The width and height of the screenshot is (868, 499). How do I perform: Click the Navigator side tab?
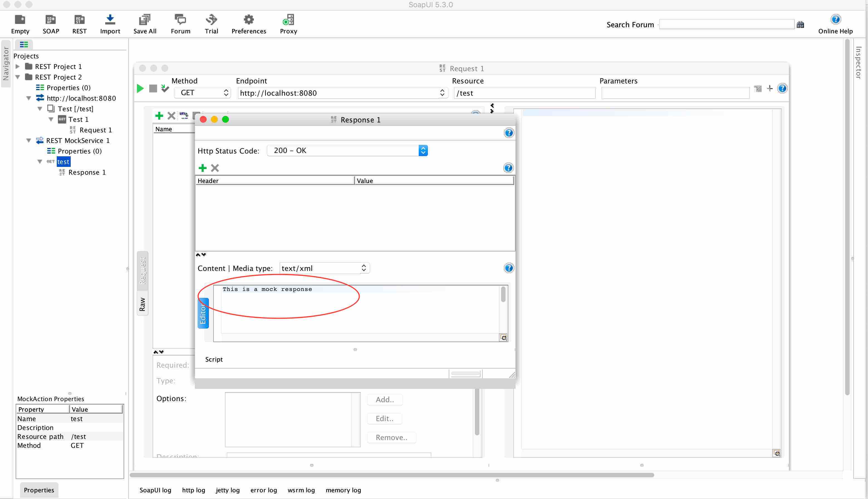point(6,63)
